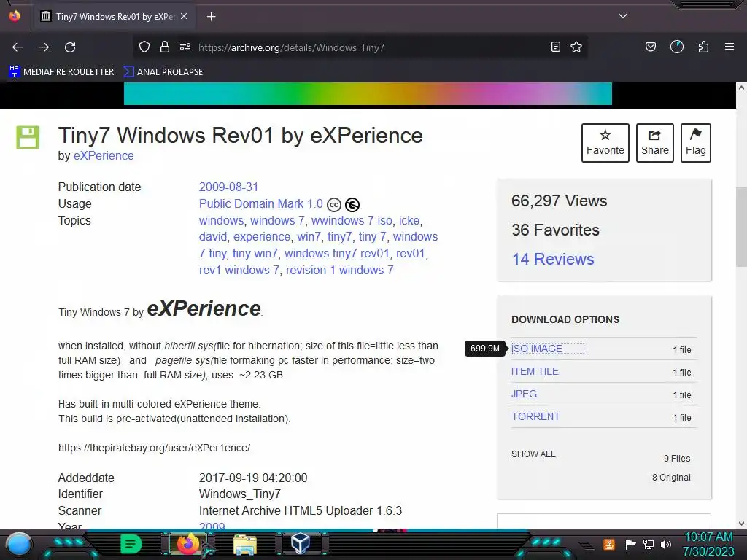
Task: Open the 'windows tiny7 rev01' topic link
Action: point(337,253)
